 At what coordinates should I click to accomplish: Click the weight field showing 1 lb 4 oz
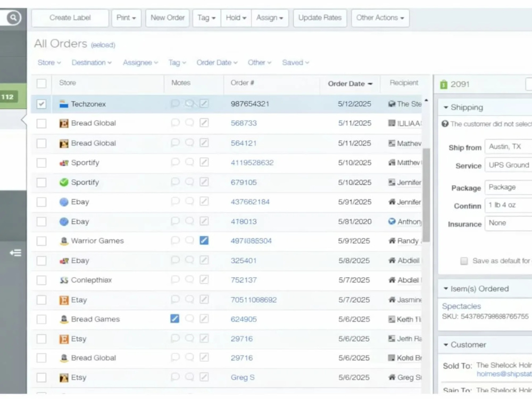(x=508, y=205)
